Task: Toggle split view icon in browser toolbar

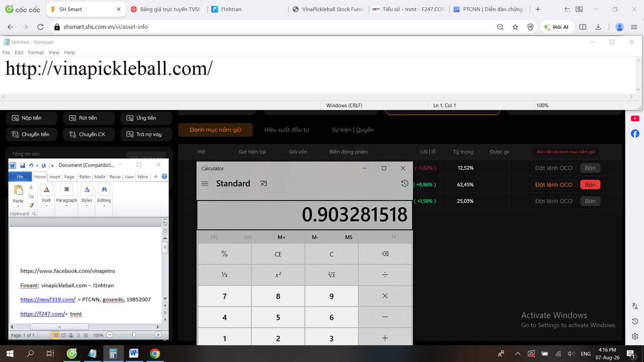Action: (583, 27)
